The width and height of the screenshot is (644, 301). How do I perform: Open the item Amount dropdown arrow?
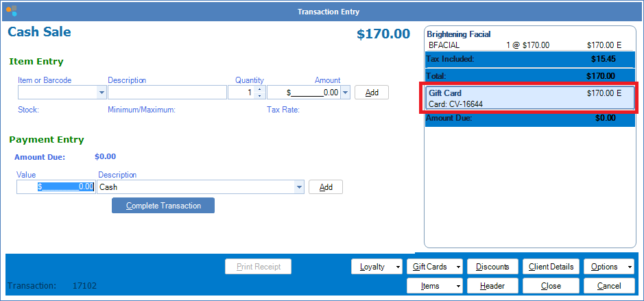[x=345, y=93]
